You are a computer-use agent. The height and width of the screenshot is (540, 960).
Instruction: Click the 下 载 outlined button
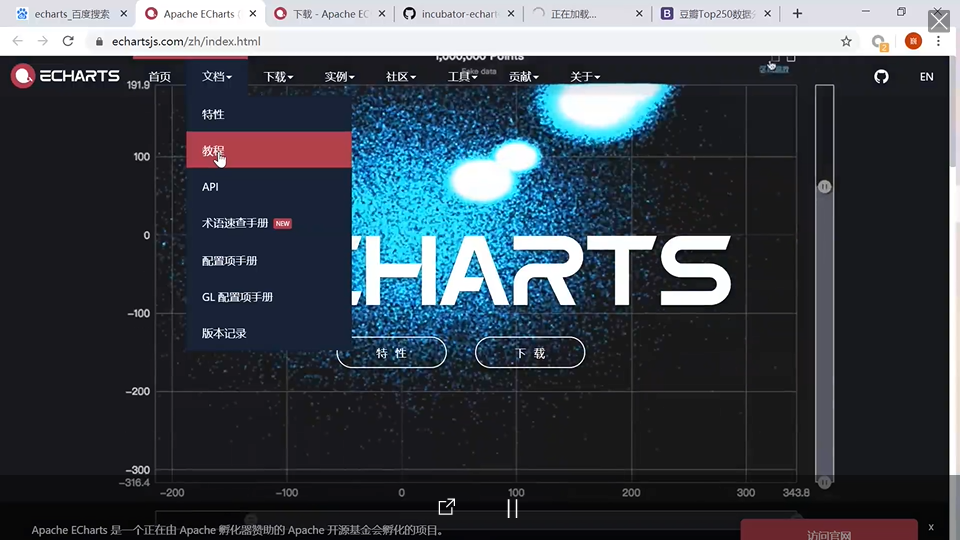[x=530, y=353]
